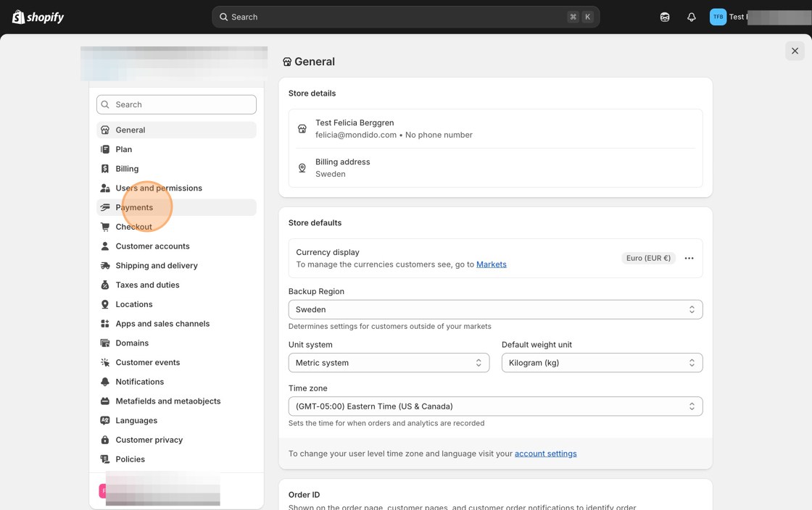This screenshot has width=812, height=510.
Task: Open Notifications settings label in sidebar
Action: pos(140,382)
